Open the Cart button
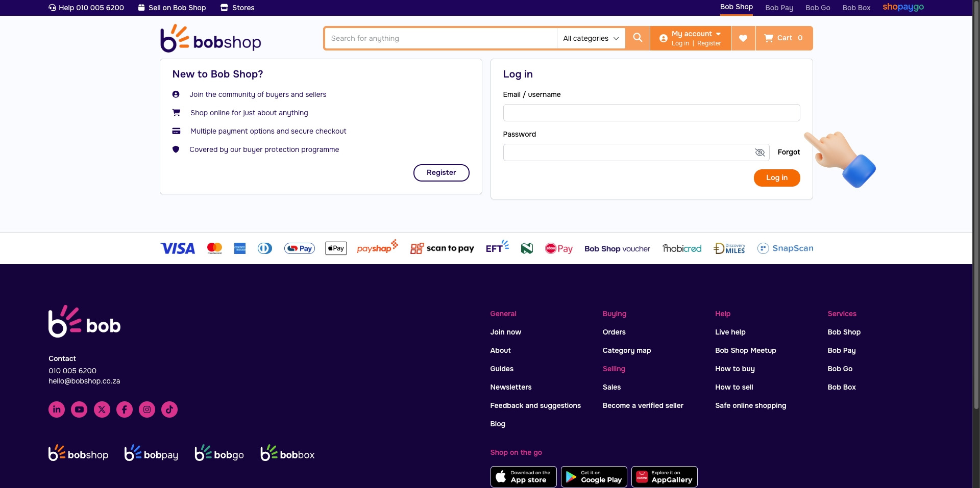The height and width of the screenshot is (488, 980). (x=784, y=38)
